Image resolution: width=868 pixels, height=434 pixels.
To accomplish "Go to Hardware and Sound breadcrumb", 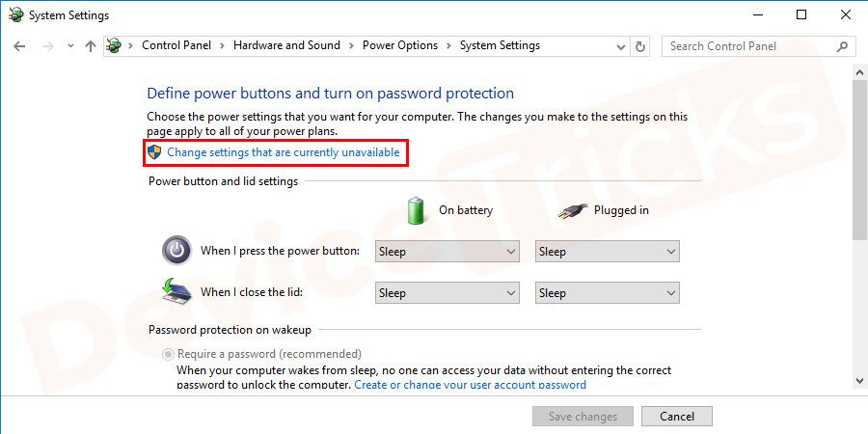I will pyautogui.click(x=286, y=45).
